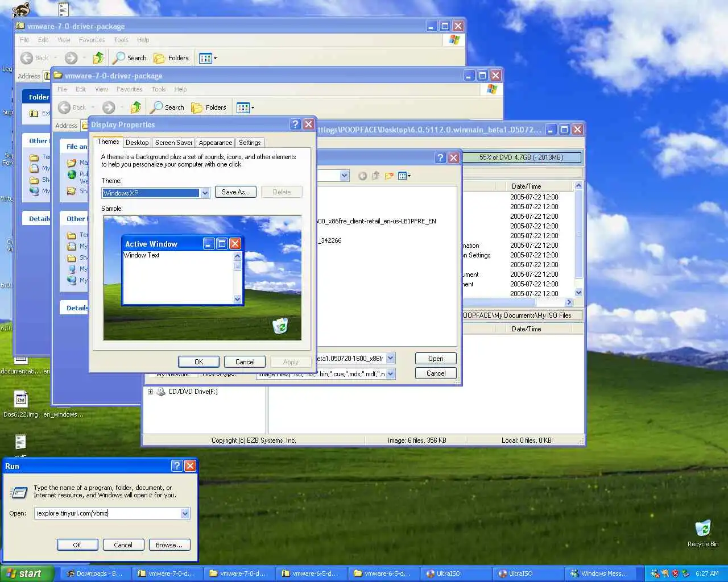Click Search in front vmware-7-0 window toolbar

[x=167, y=107]
